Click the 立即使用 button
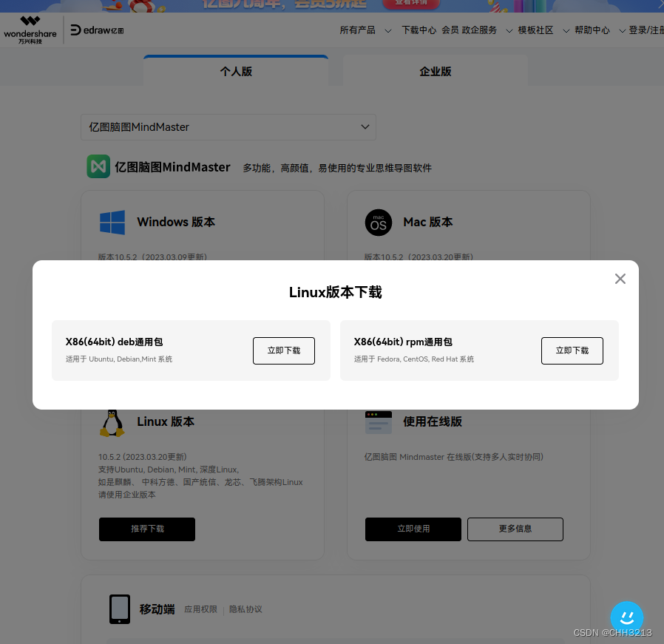 413,529
